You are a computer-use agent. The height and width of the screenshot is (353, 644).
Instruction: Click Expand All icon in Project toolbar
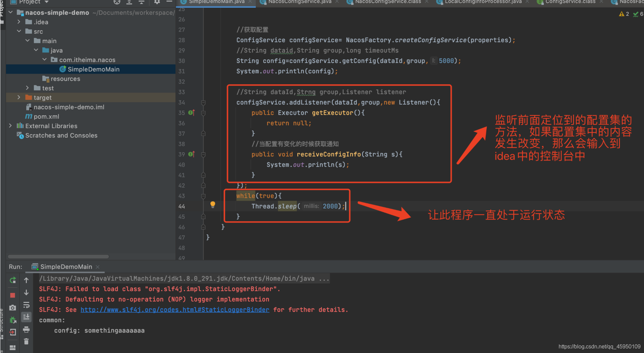tap(129, 2)
